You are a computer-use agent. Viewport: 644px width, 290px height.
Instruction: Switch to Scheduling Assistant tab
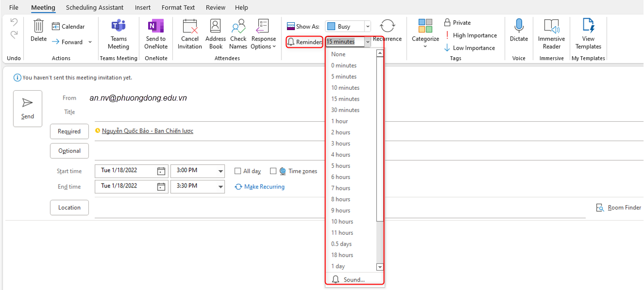click(x=95, y=7)
